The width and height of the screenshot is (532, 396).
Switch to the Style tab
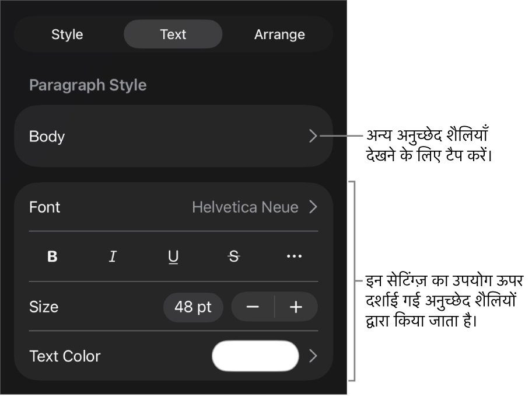67,34
